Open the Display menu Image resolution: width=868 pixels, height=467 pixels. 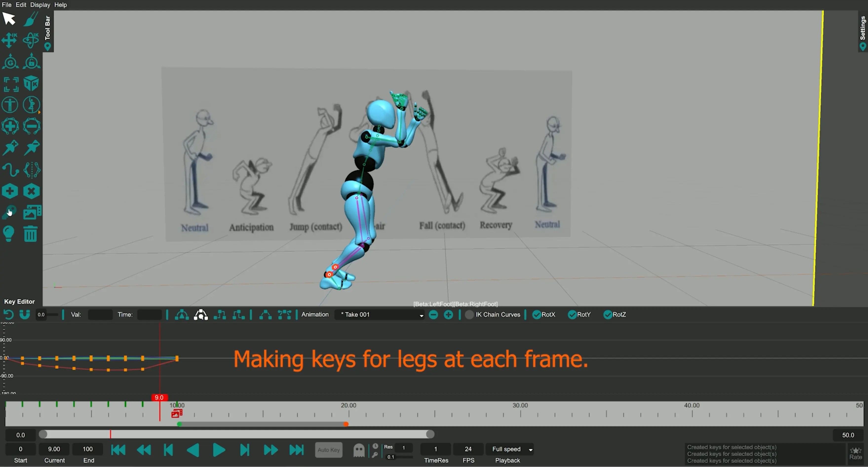(x=40, y=5)
